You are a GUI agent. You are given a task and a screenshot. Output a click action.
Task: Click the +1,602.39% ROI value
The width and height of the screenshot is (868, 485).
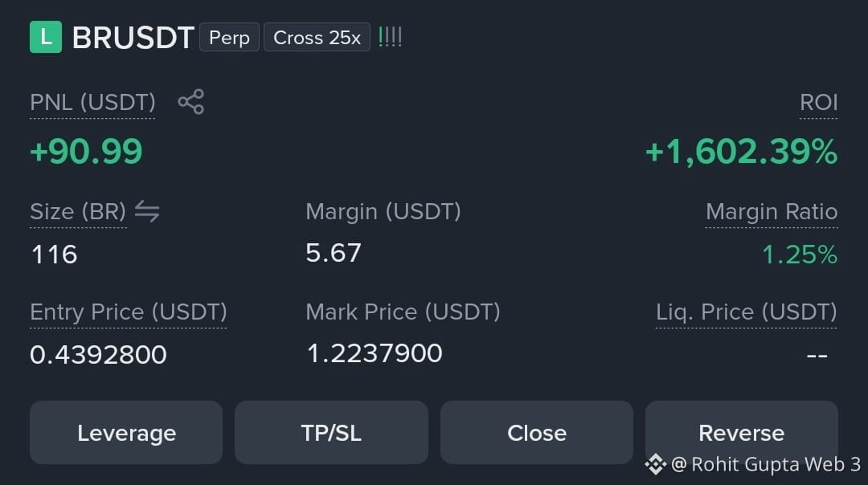tap(741, 152)
